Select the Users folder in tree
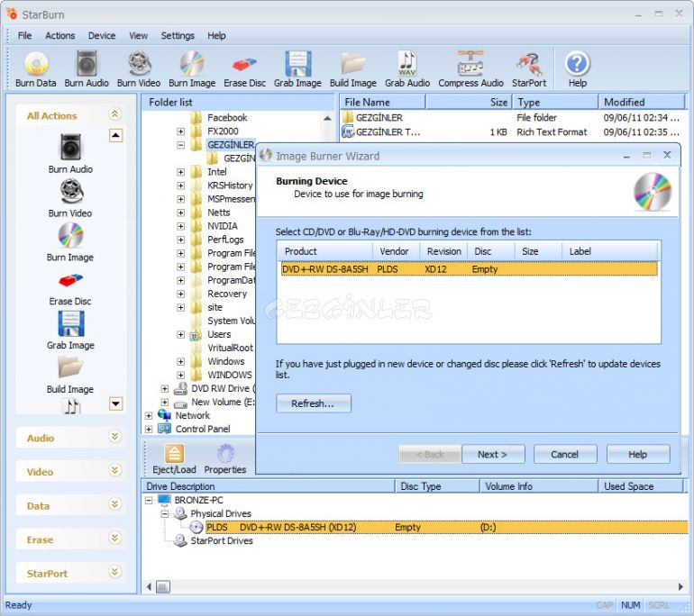 [x=219, y=334]
